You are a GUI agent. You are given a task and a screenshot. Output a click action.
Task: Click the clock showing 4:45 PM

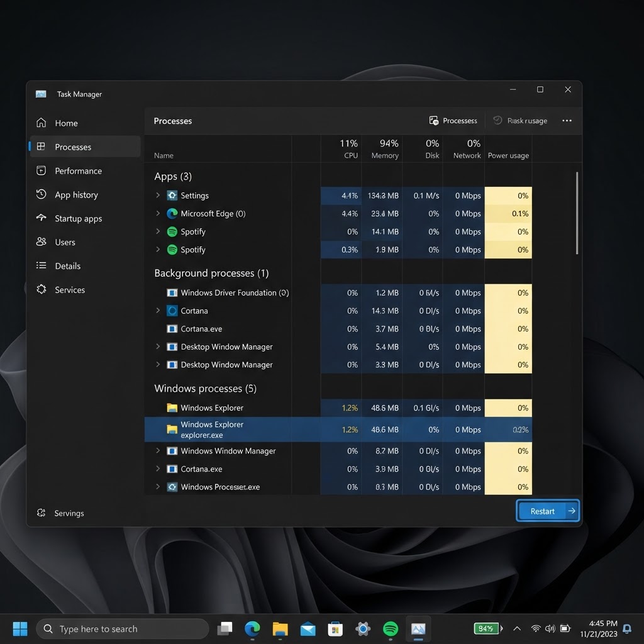coord(603,623)
